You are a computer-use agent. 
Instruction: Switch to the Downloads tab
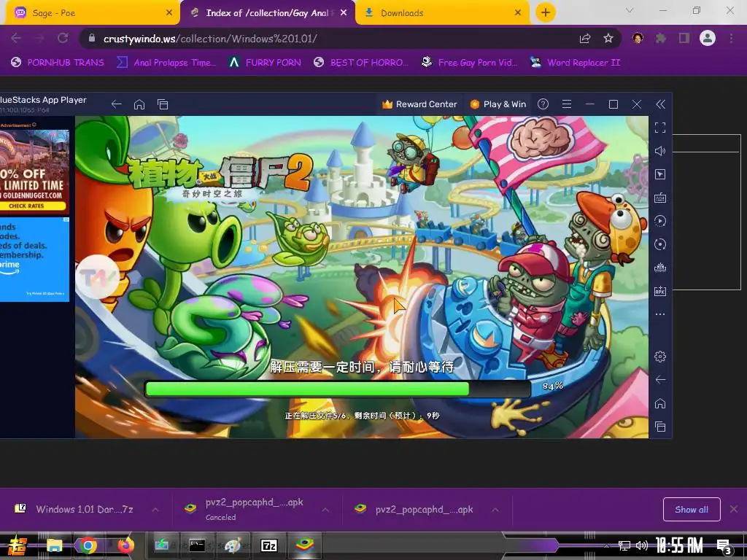pos(443,13)
